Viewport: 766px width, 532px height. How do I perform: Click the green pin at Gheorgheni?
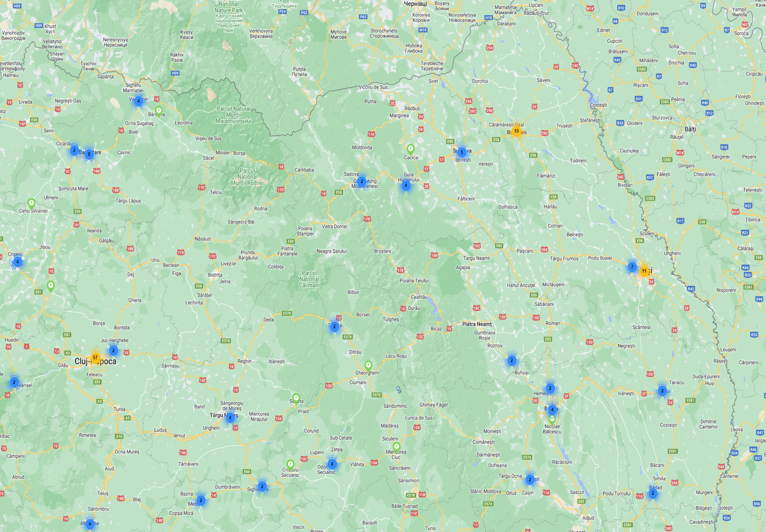pos(368,365)
